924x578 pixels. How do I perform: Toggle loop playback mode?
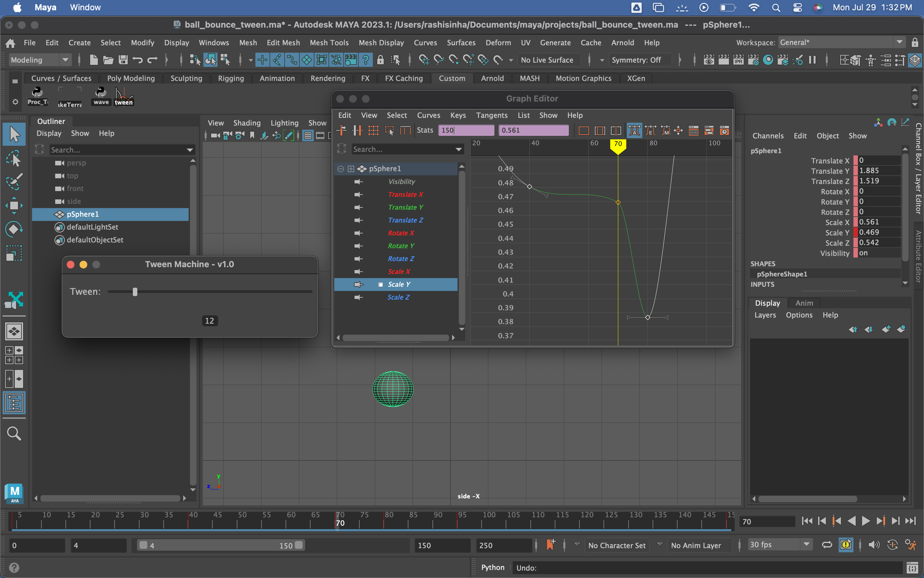point(827,545)
